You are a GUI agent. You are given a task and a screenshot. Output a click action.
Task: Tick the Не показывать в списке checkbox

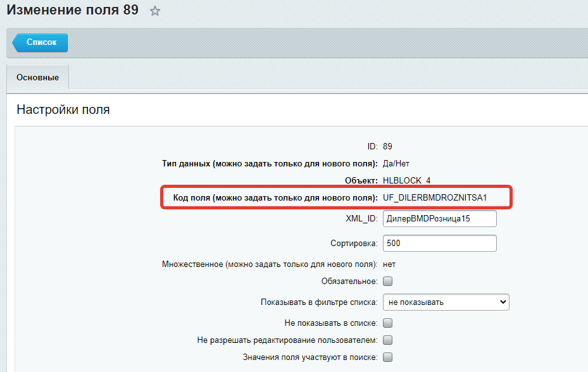388,323
